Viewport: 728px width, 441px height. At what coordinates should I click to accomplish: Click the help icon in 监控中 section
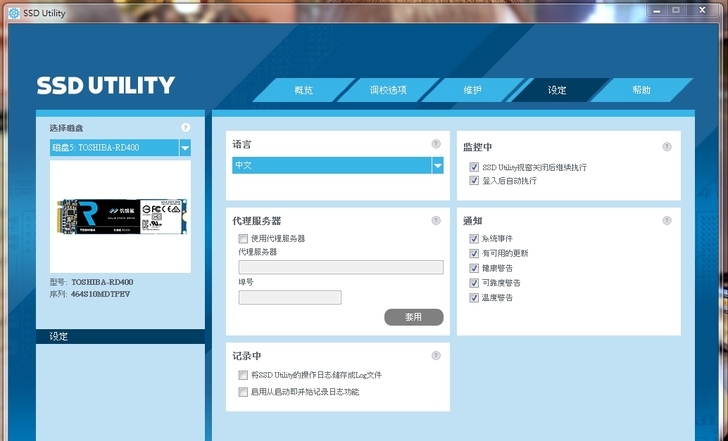pos(667,147)
